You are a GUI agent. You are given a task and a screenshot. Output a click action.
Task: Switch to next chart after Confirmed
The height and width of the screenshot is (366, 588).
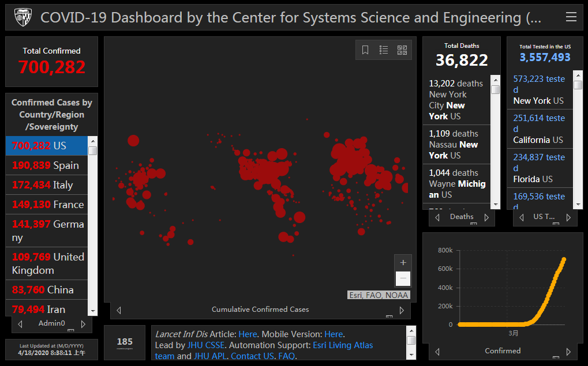pos(568,352)
